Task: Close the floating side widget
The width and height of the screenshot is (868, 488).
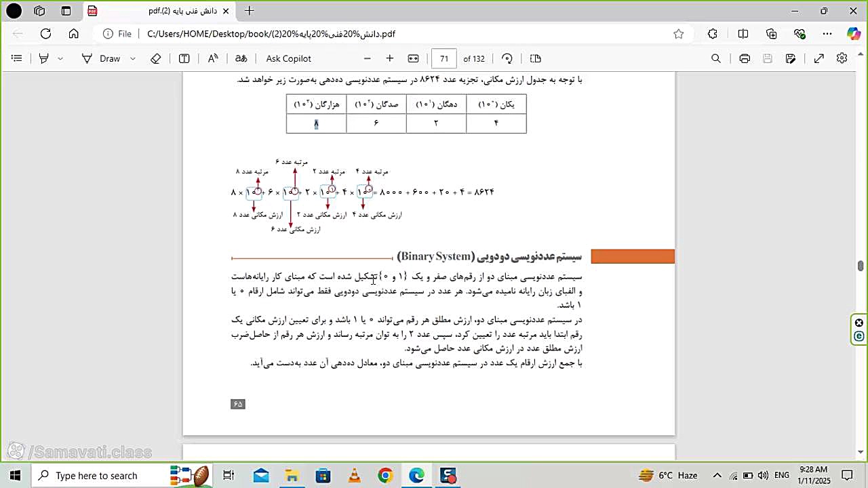Action: [859, 323]
